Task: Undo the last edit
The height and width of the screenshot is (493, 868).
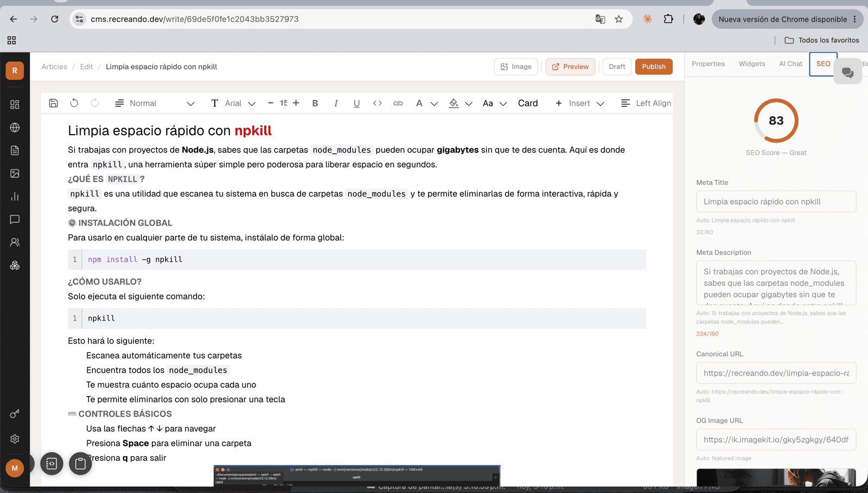Action: click(74, 103)
